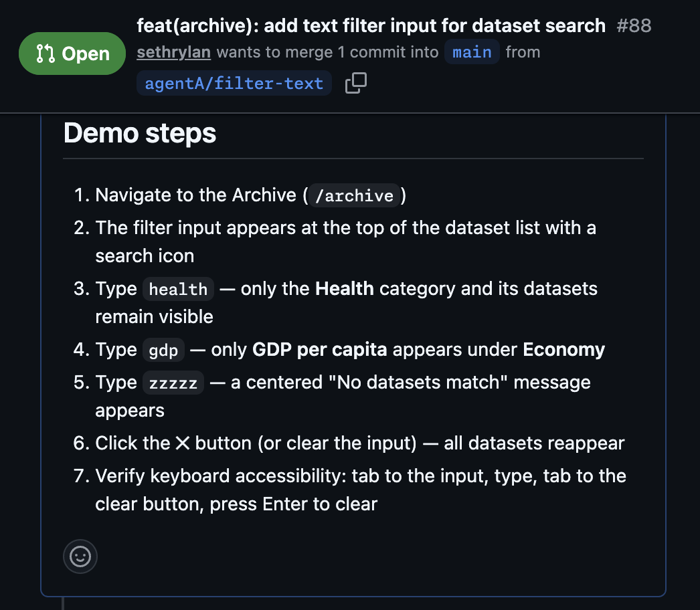Select the gdp inline code snippet

[x=163, y=350]
